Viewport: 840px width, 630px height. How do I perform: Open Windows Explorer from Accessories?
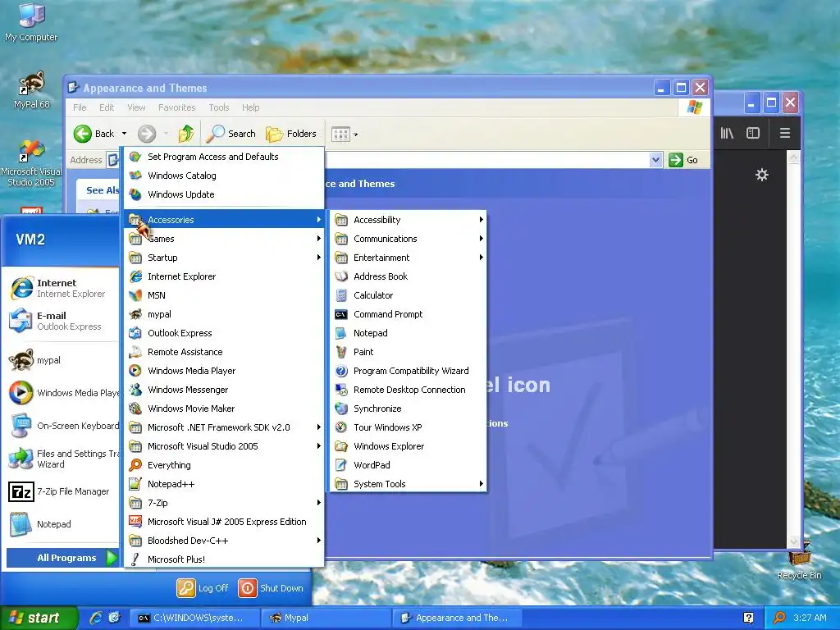[408, 445]
